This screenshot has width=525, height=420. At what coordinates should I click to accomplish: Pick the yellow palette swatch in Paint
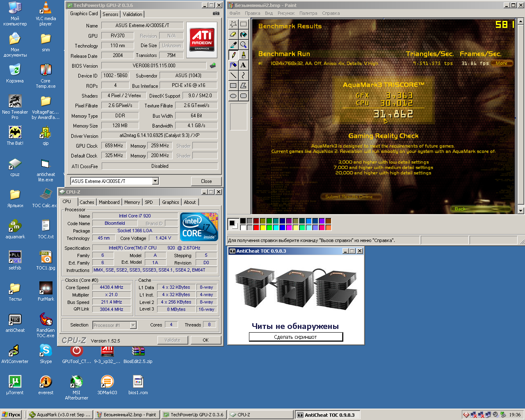(262, 228)
